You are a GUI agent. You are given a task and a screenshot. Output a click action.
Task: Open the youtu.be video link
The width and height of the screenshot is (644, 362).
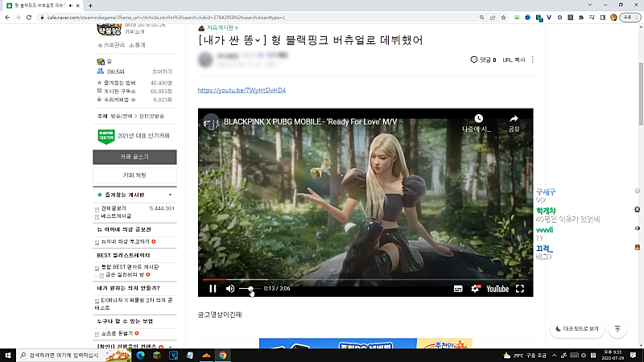point(242,90)
